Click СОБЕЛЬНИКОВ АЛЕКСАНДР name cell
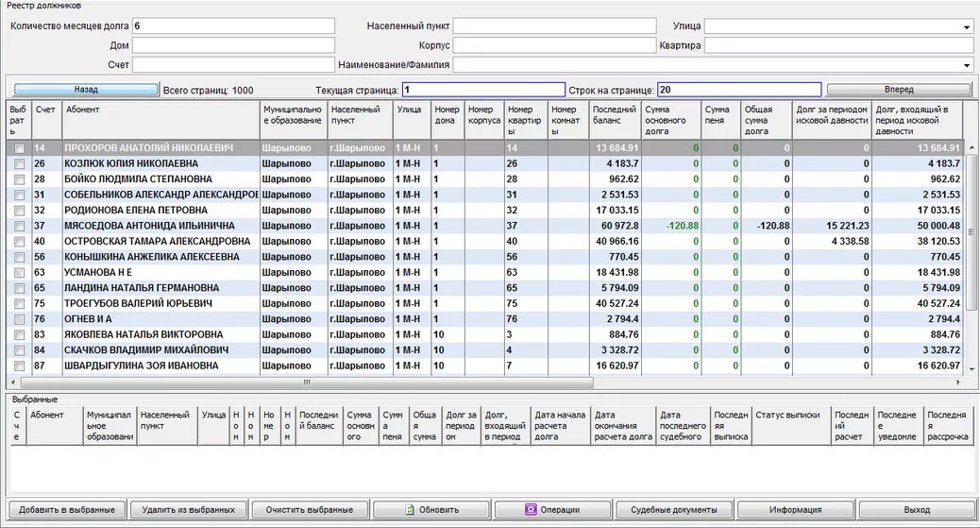Viewport: 980px width, 528px height. click(x=161, y=195)
